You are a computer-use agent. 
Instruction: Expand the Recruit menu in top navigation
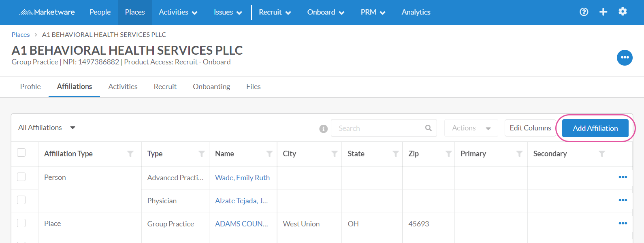point(275,12)
